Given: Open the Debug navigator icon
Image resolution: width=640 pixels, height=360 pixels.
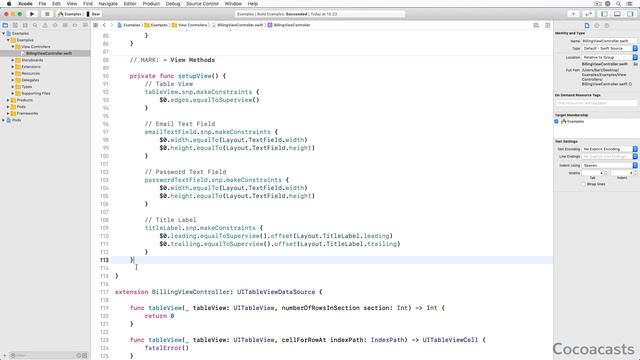Looking at the screenshot, I should [x=65, y=25].
